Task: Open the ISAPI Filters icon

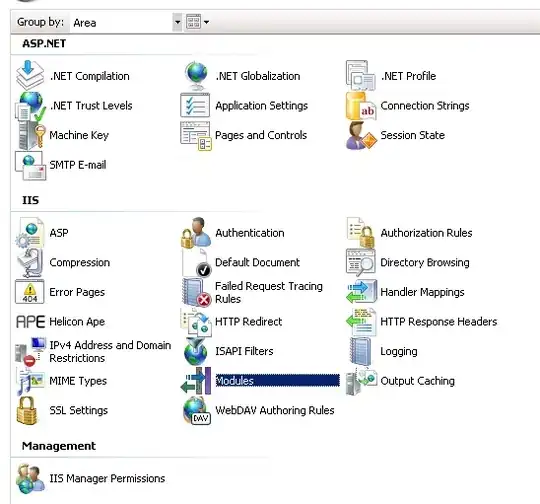Action: tap(195, 351)
